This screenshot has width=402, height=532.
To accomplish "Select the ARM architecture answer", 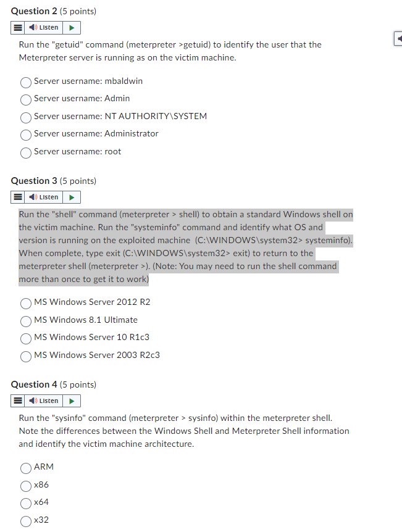I will (x=25, y=468).
